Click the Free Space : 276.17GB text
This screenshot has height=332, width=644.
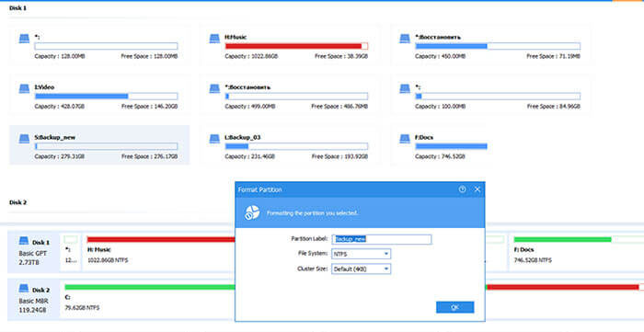click(149, 156)
